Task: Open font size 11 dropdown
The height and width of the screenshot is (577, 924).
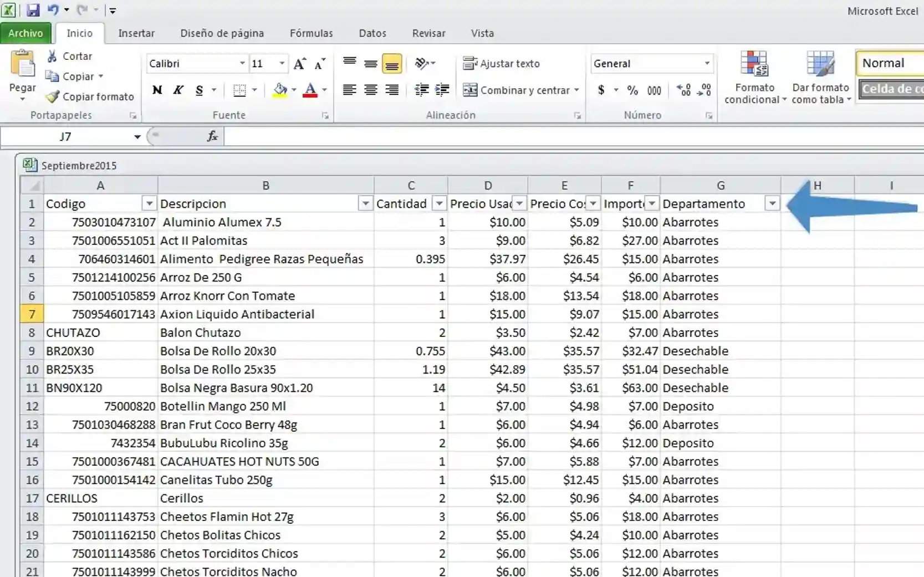Action: [282, 63]
